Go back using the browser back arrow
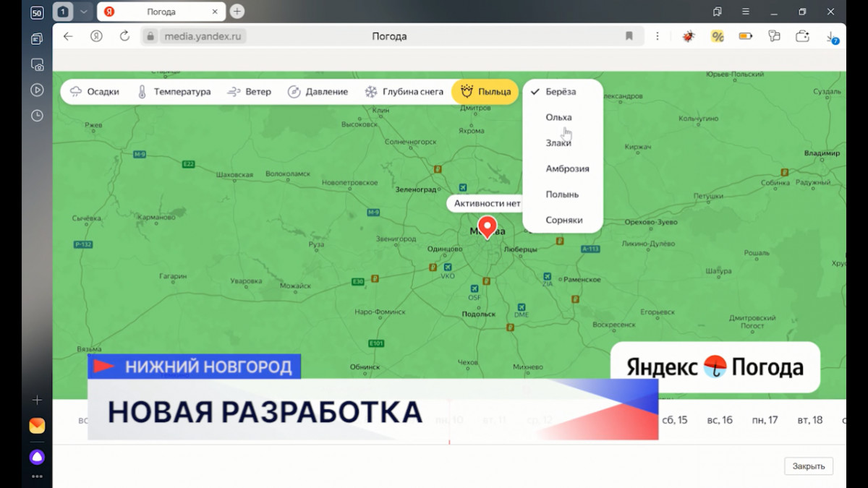Viewport: 868px width, 488px height. pos(68,36)
